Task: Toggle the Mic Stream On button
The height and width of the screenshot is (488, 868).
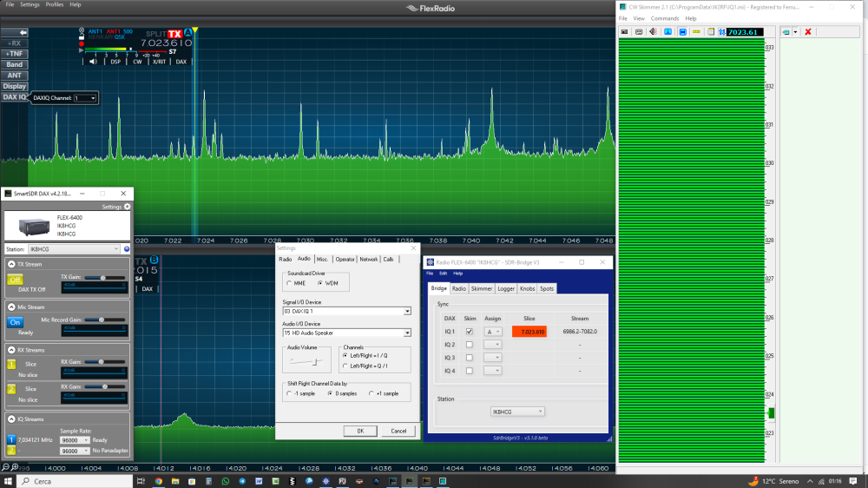Action: 15,322
